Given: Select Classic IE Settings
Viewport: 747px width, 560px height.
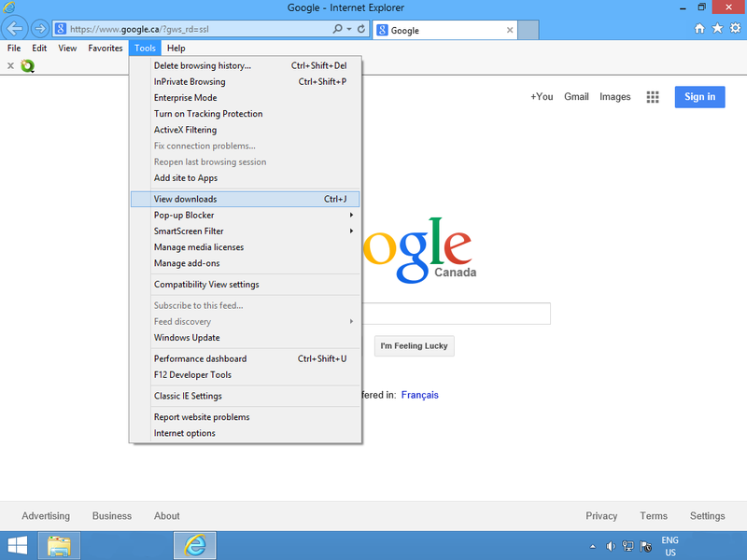Looking at the screenshot, I should click(x=246, y=396).
